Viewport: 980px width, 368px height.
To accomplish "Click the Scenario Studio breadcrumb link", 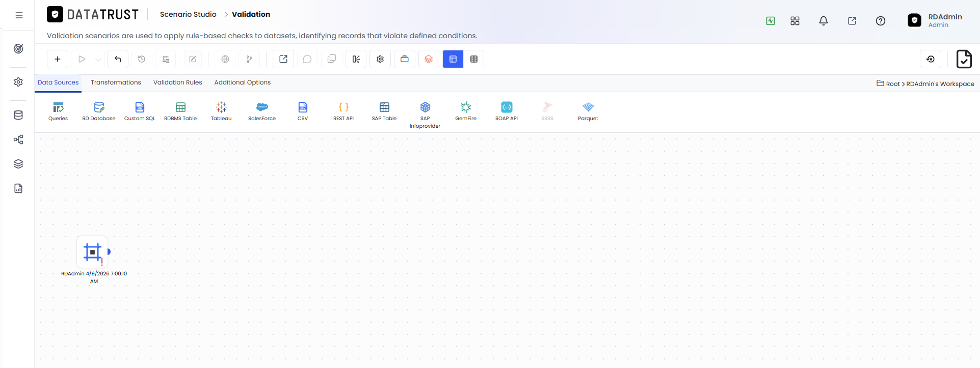I will coord(188,14).
